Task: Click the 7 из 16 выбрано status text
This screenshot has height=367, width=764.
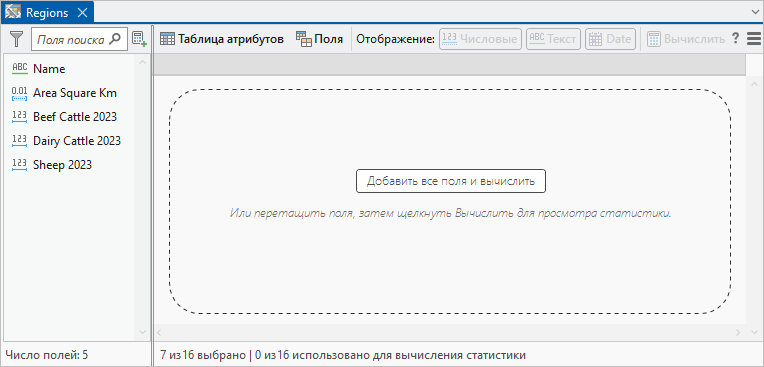Action: (203, 355)
